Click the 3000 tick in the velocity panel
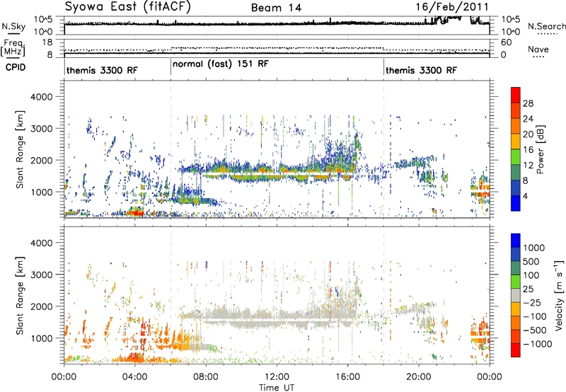Screen dimensions: 566x392 41,275
